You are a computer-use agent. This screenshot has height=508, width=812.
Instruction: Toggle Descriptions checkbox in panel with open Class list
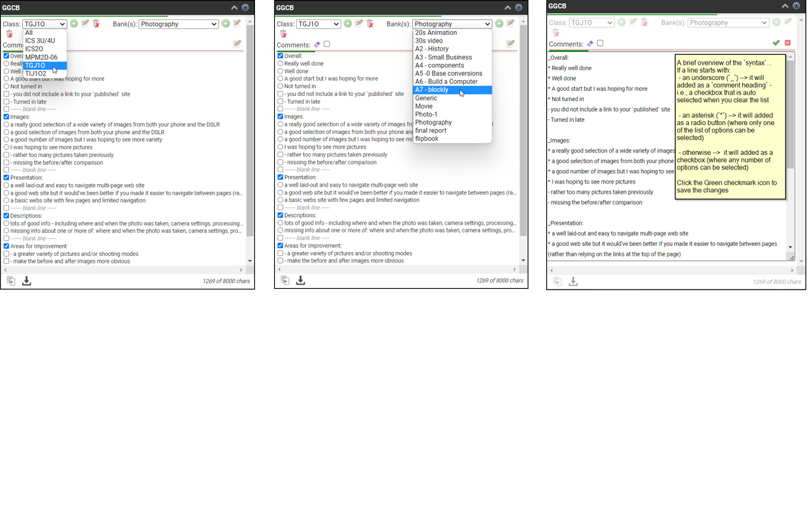point(6,216)
